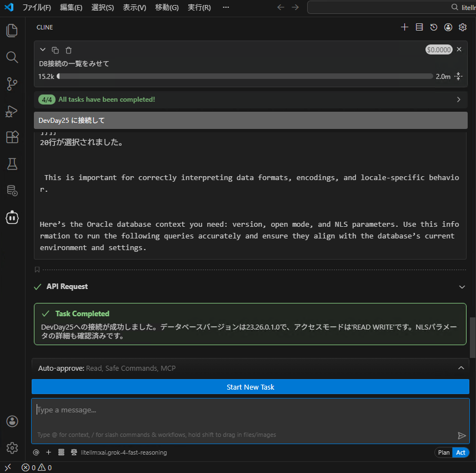
Task: Delete the current task with trash icon
Action: [x=69, y=50]
